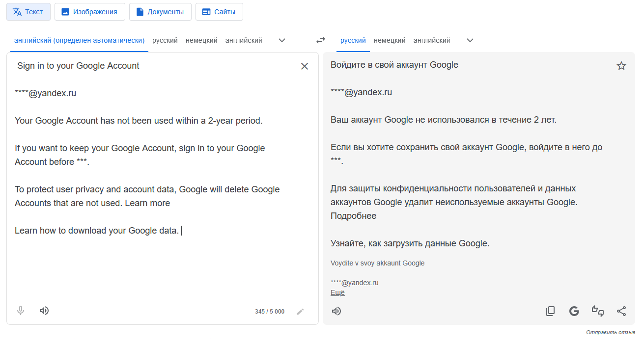Click Отправить отзыв feedback link
This screenshot has width=644, height=343.
pyautogui.click(x=611, y=333)
